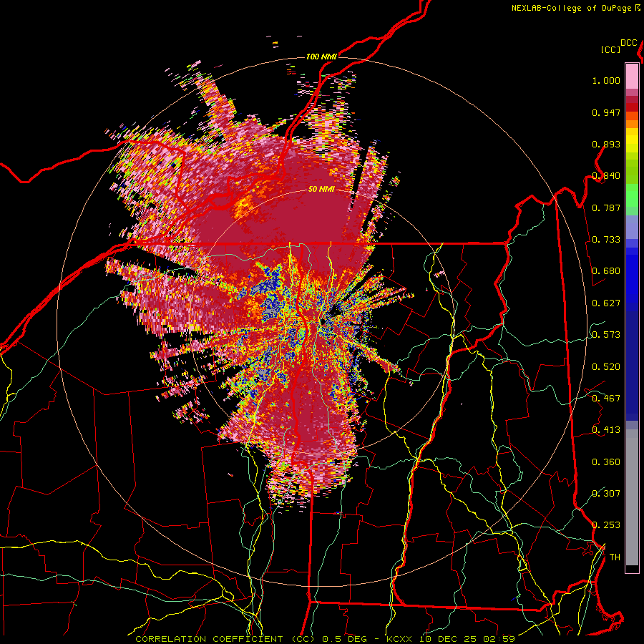This screenshot has height=644, width=644.
Task: Click the 0.360 legend value
Action: [x=606, y=462]
